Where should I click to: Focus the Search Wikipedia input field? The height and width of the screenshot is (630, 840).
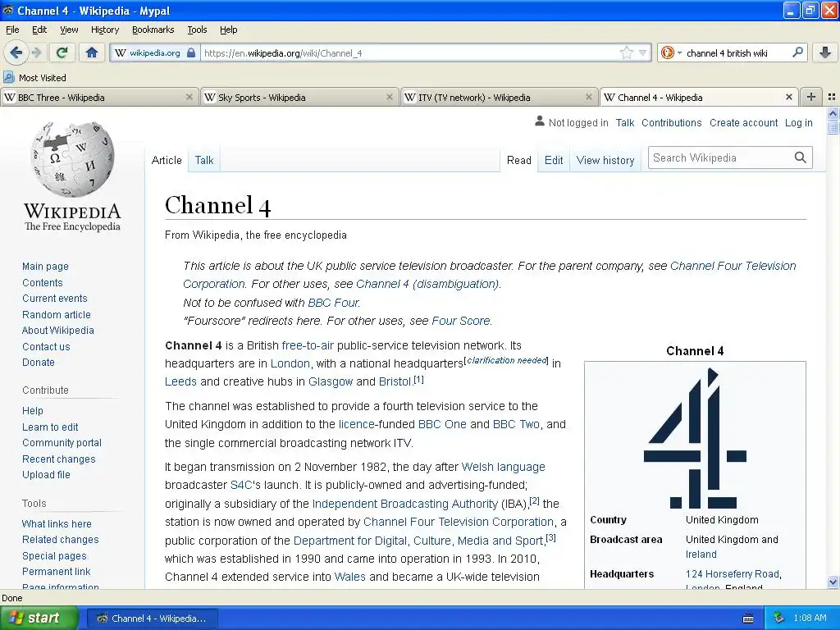[x=720, y=157]
